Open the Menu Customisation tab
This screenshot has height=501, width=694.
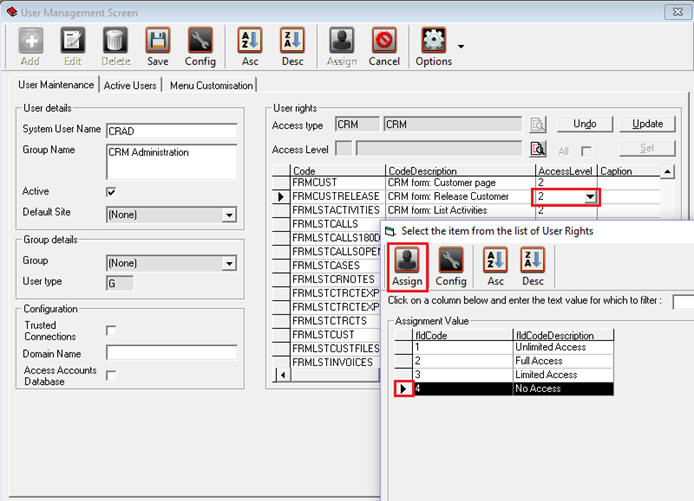tap(211, 85)
